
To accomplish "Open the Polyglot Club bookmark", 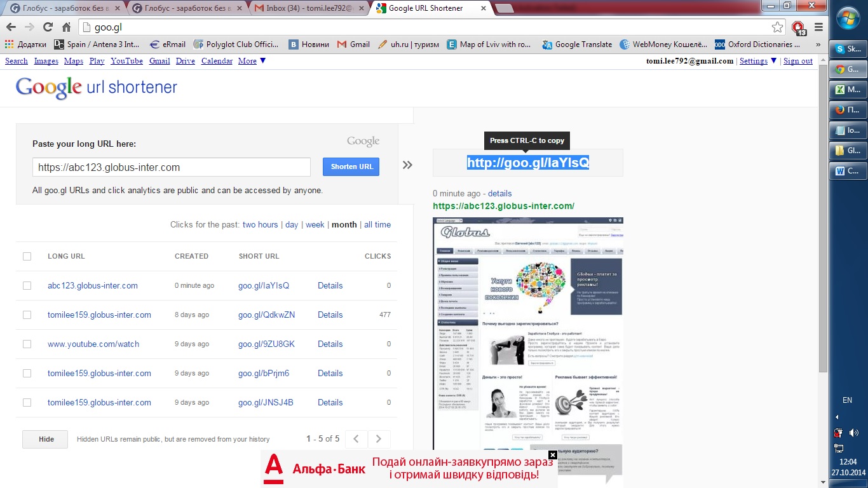I will click(236, 44).
